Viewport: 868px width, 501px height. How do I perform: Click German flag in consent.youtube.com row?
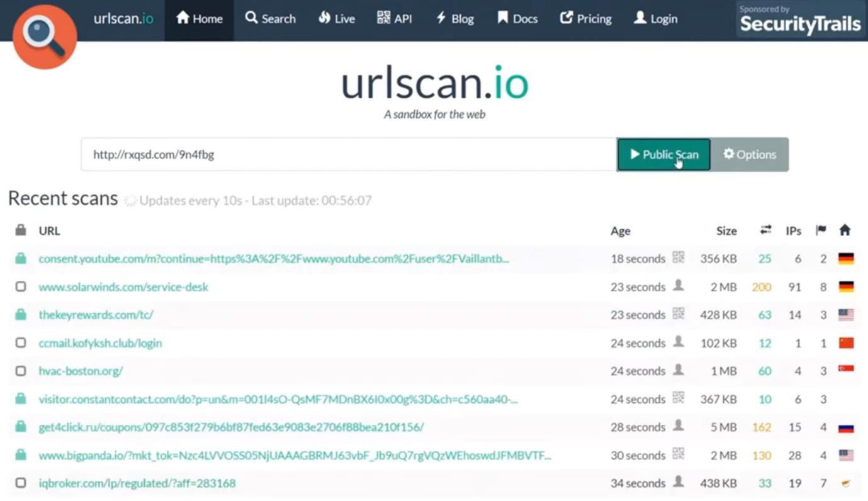[846, 259]
